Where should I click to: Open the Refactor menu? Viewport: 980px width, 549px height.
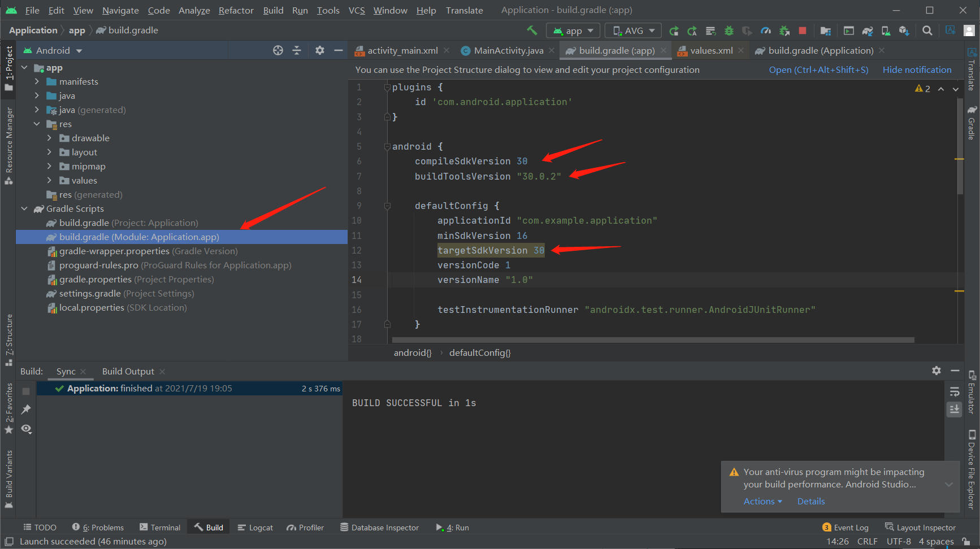coord(236,10)
